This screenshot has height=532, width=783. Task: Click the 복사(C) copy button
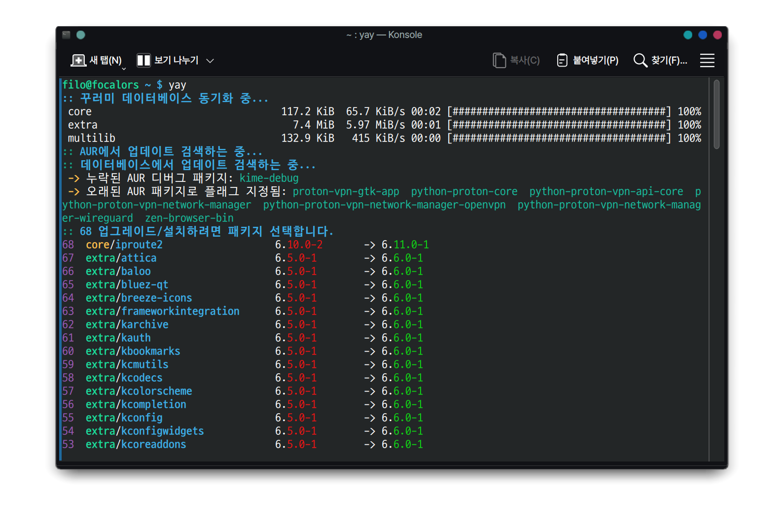pos(516,60)
